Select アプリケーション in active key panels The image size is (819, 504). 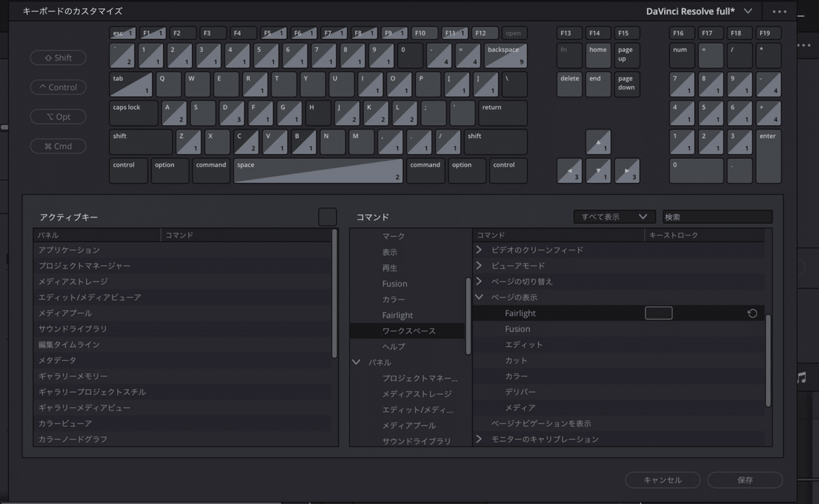(182, 250)
